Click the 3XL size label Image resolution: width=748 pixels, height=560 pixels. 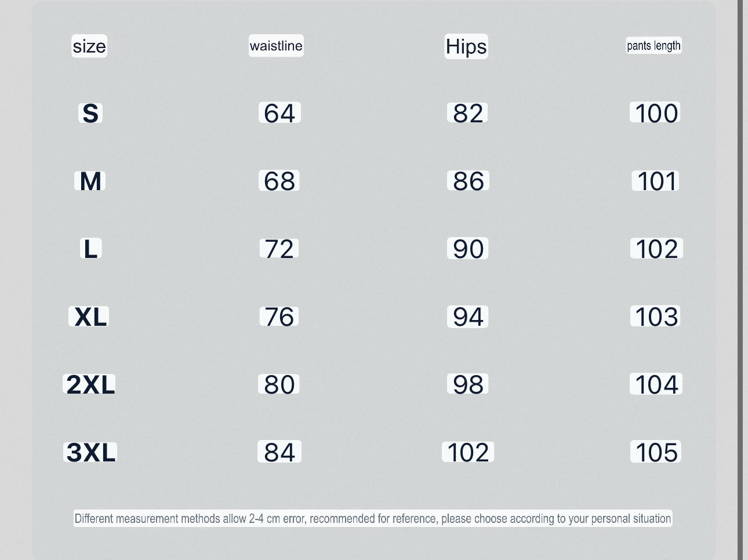point(91,452)
